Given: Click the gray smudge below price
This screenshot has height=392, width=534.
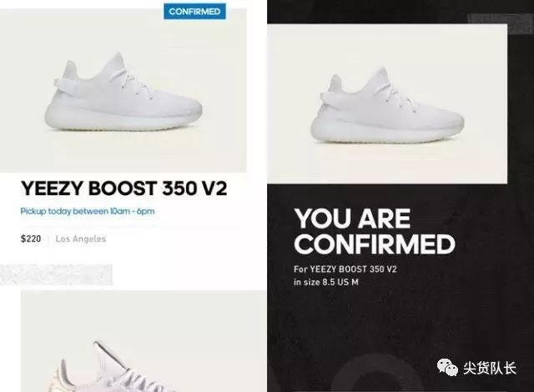Looking at the screenshot, I should coord(56,274).
